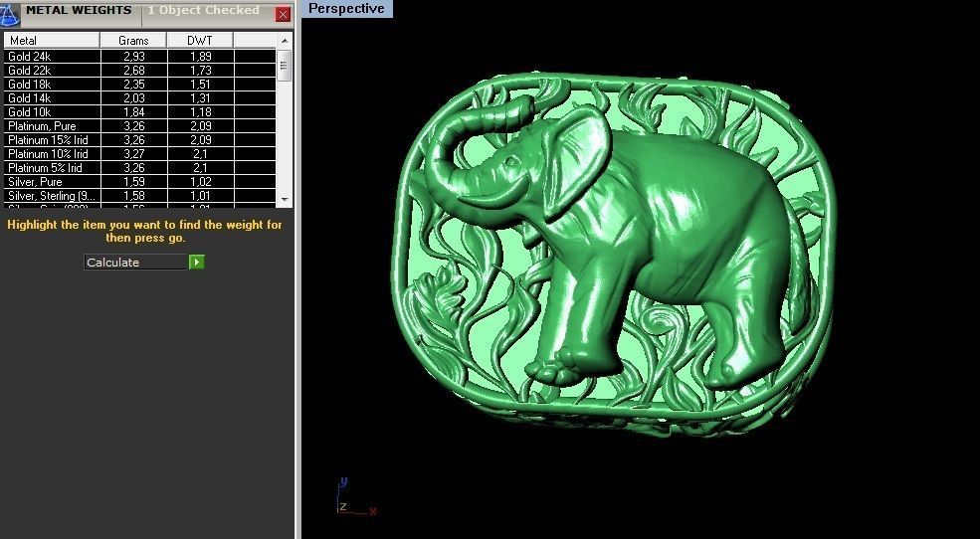980x539 pixels.
Task: Click the DWT column header
Action: coord(200,41)
